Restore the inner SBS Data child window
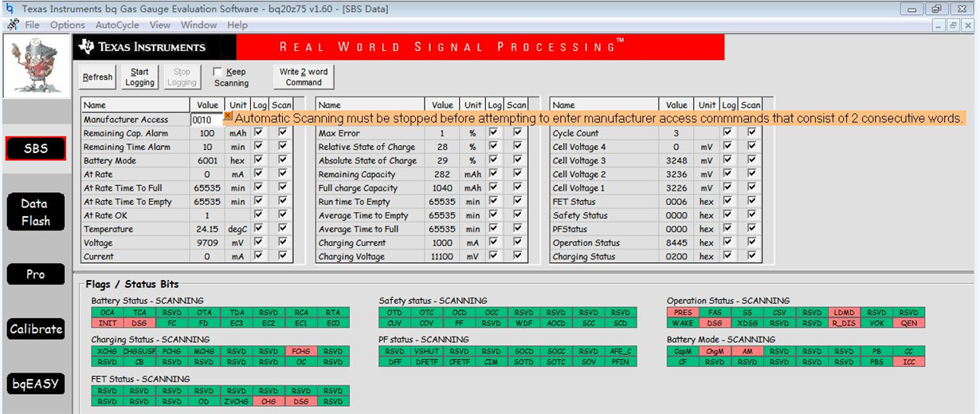Screen dimensions: 980x414 953,25
